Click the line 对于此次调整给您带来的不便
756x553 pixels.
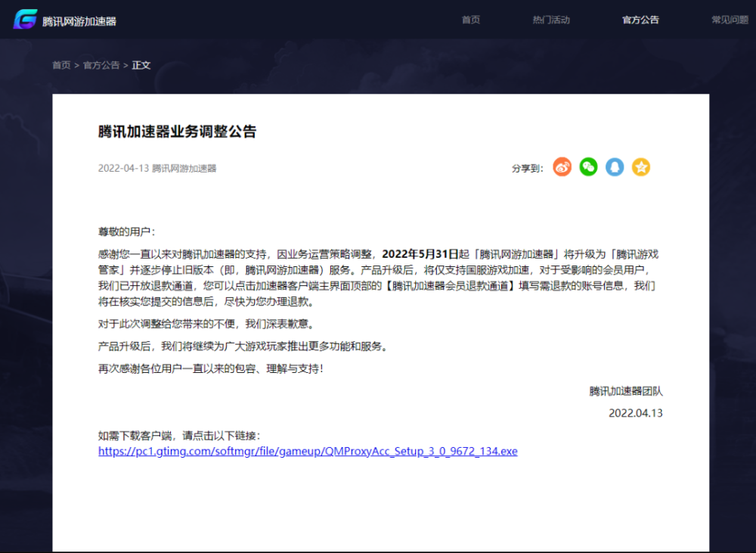pos(207,324)
